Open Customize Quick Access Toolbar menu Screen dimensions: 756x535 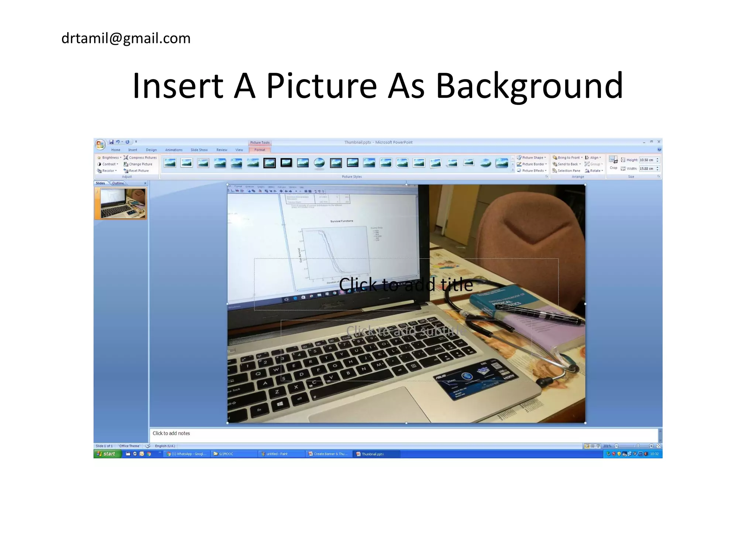point(136,142)
